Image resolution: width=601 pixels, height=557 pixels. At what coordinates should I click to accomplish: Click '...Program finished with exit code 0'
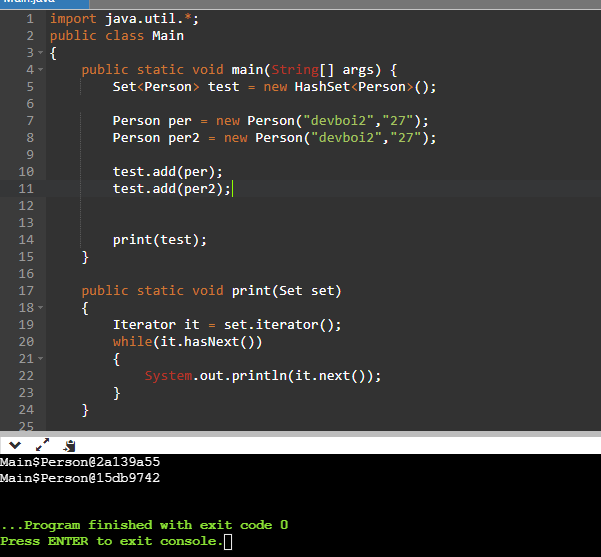(x=144, y=525)
